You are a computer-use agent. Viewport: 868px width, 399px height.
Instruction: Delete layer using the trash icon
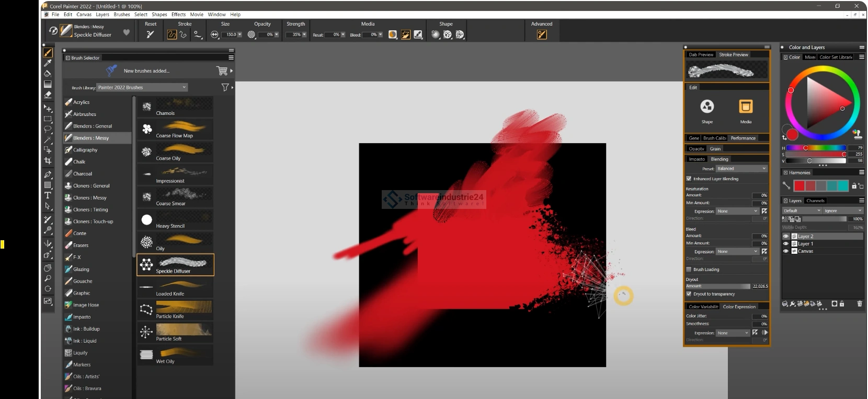tap(859, 303)
